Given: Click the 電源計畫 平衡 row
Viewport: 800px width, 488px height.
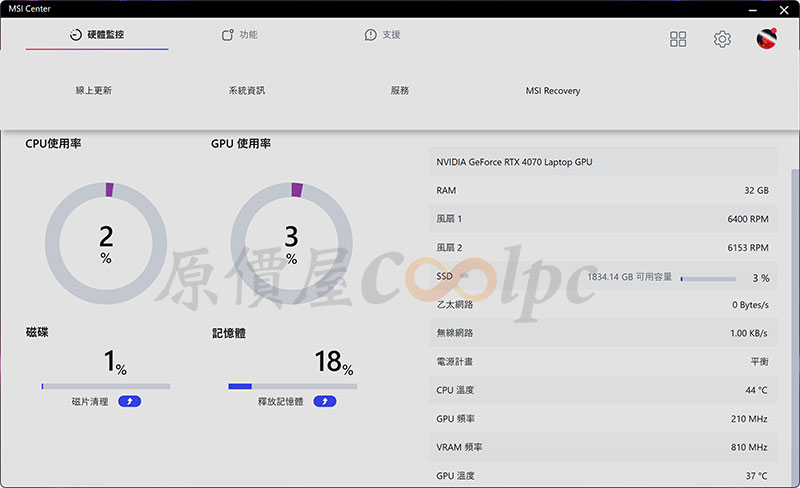Looking at the screenshot, I should coord(603,361).
